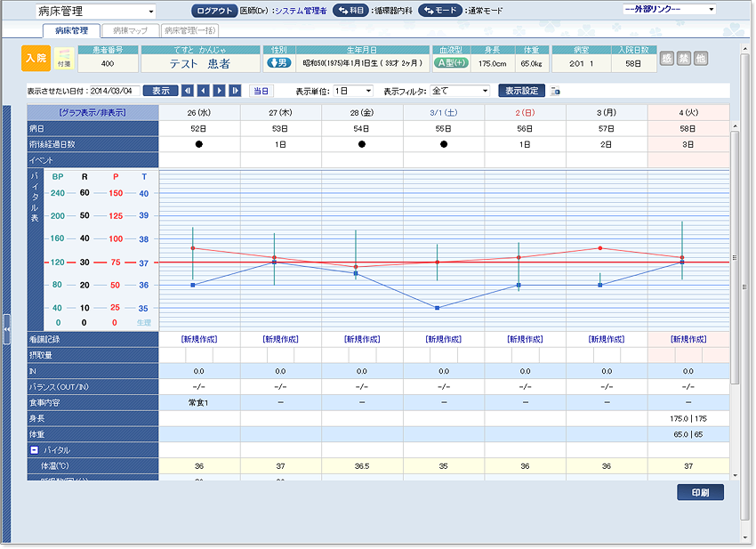This screenshot has height=549, width=756.
Task: Select the 3/1(土) column header
Action: click(444, 112)
